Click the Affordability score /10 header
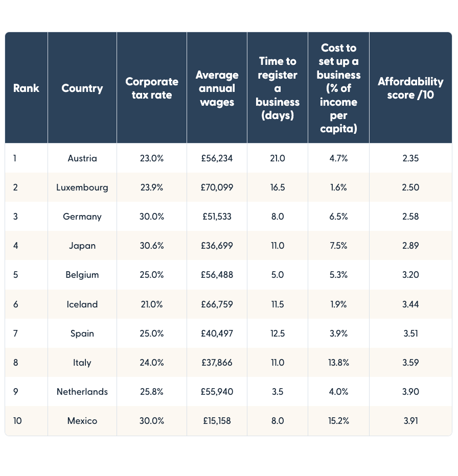The image size is (458, 476). coord(410,88)
